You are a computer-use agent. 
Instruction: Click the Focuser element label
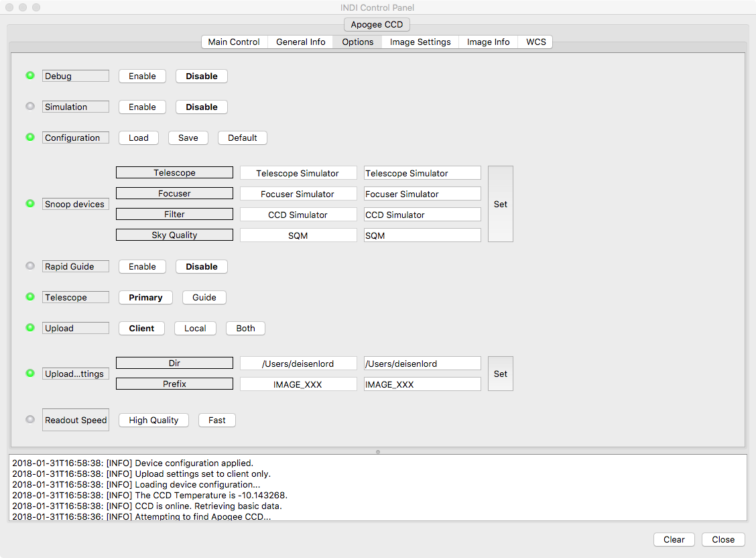coord(174,193)
